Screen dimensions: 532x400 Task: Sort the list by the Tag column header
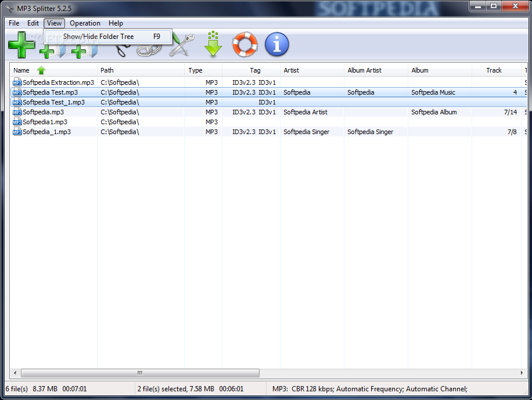coord(251,70)
